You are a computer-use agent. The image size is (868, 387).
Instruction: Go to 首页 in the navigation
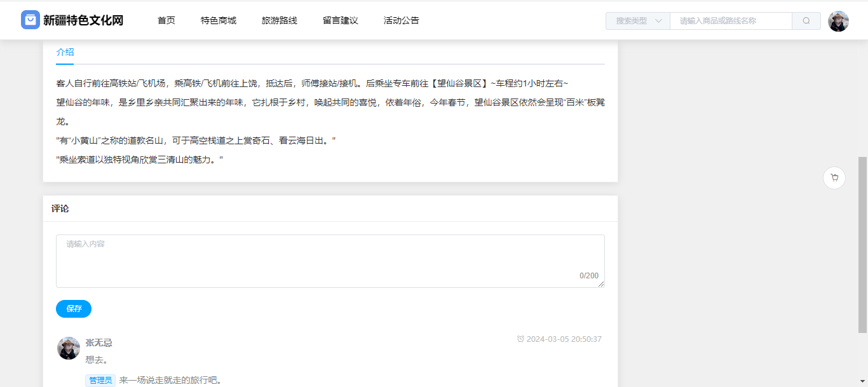166,20
